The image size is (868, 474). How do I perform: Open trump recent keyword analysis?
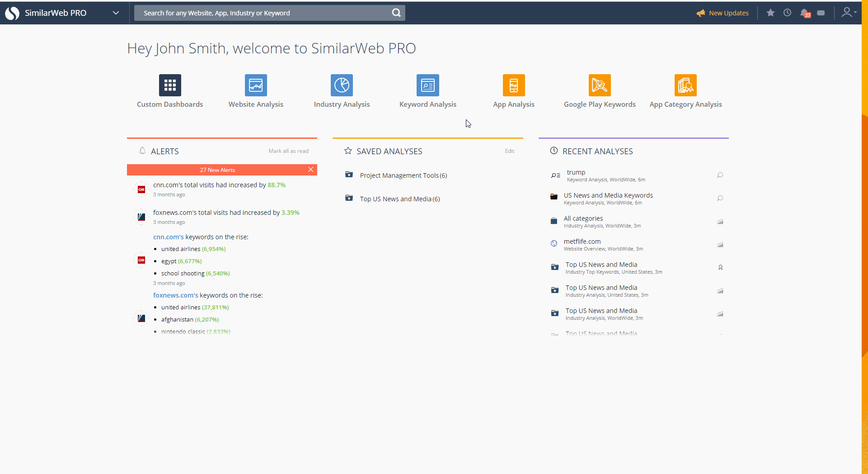click(x=606, y=175)
